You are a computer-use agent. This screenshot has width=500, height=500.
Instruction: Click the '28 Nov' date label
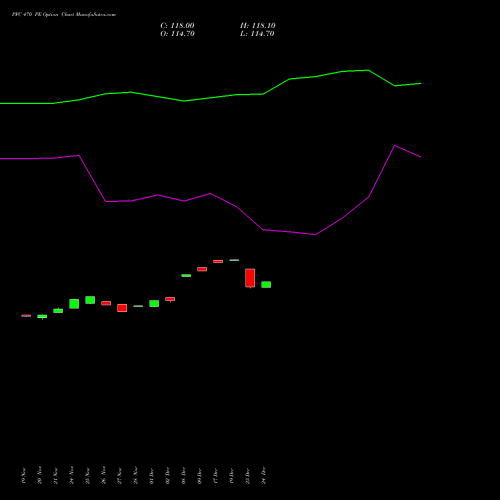pyautogui.click(x=136, y=475)
